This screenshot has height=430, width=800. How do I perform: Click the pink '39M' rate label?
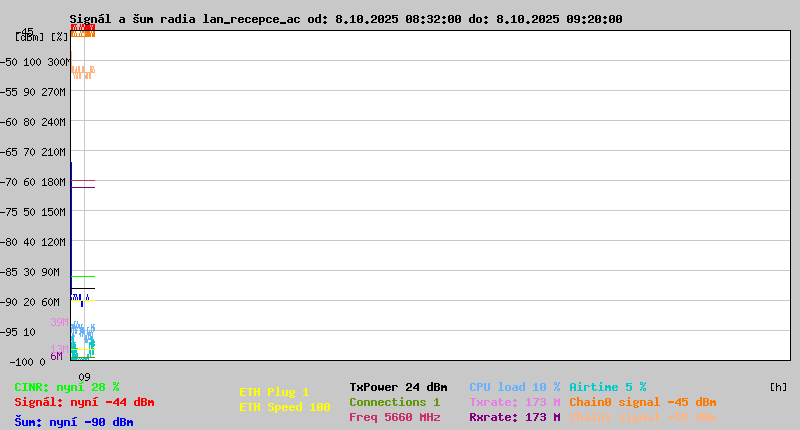[x=59, y=322]
